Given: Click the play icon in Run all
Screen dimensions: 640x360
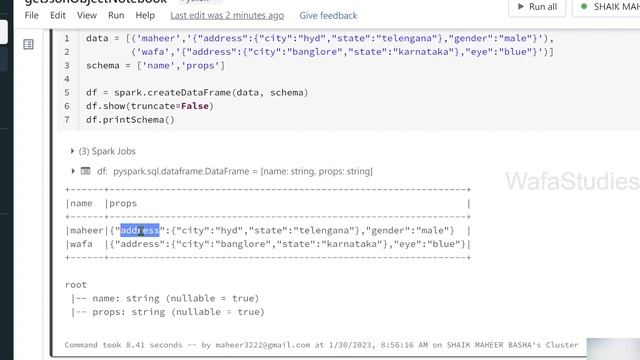Looking at the screenshot, I should [x=521, y=7].
